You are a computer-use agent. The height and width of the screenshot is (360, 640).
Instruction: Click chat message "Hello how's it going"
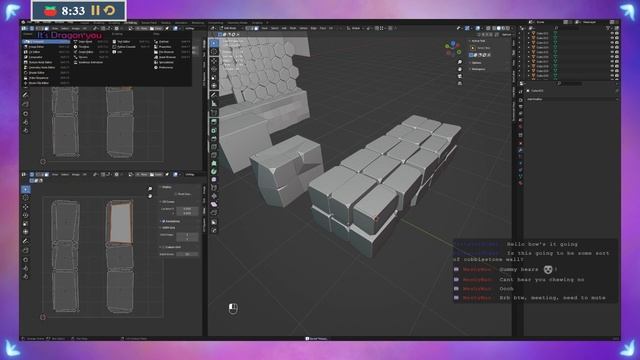tap(542, 244)
